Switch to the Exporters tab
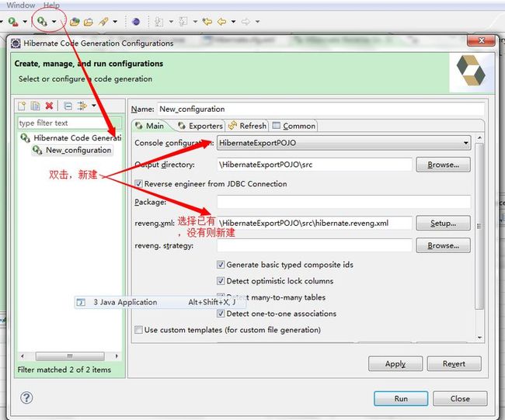Image resolution: width=505 pixels, height=420 pixels. coord(200,126)
